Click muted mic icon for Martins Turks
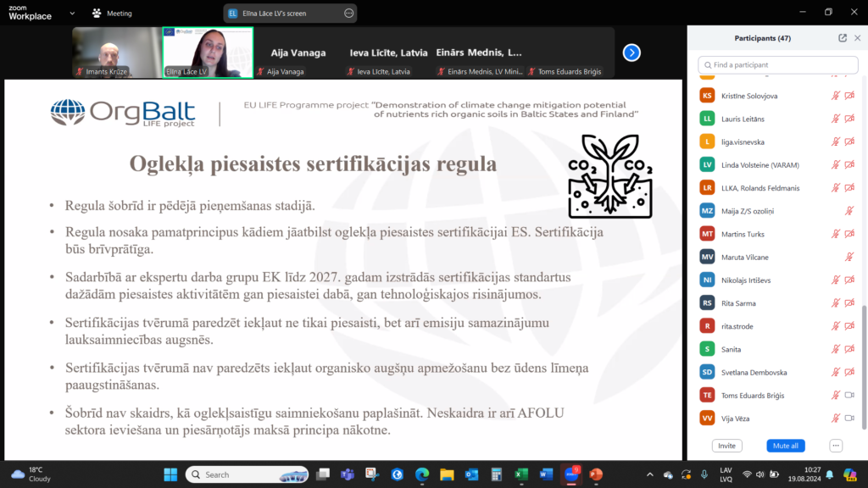The width and height of the screenshot is (868, 488). point(835,234)
